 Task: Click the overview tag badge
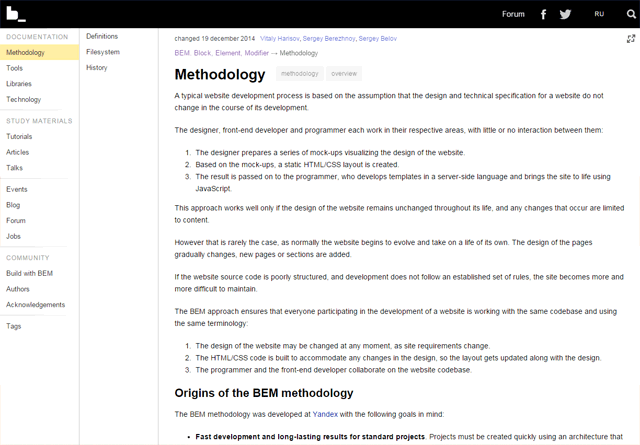(344, 73)
